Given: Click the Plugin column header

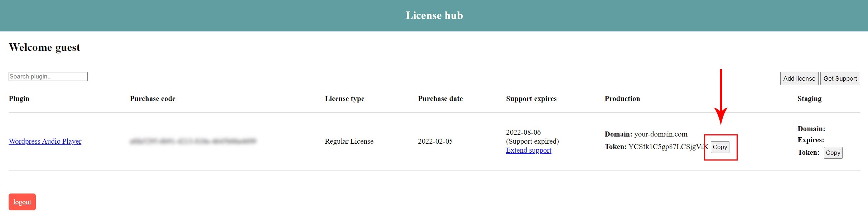Looking at the screenshot, I should click(19, 99).
